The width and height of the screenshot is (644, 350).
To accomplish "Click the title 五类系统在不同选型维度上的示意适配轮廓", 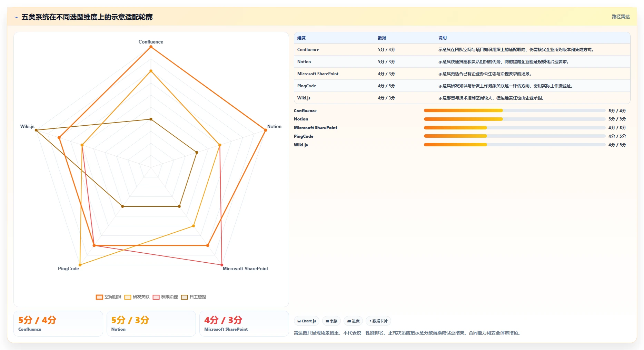I will point(87,17).
